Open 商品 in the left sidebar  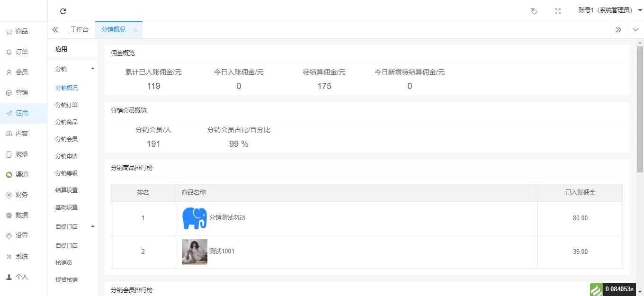(x=21, y=32)
